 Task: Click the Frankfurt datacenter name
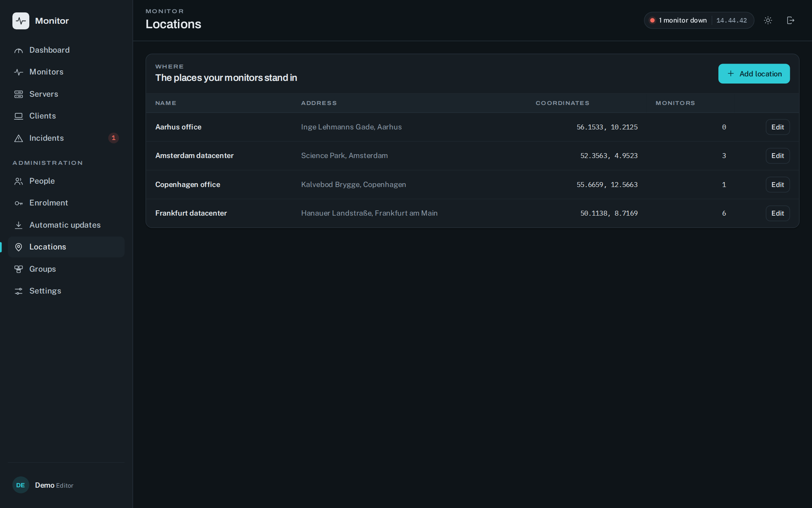point(191,213)
